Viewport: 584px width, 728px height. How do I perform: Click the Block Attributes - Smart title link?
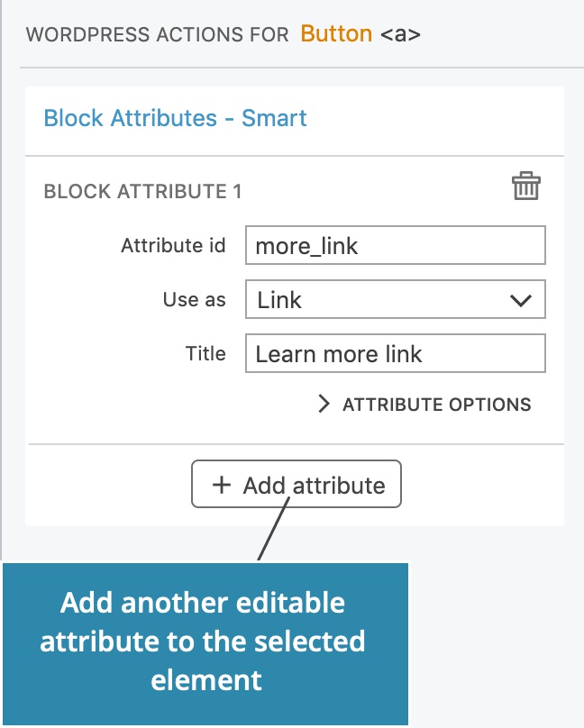pyautogui.click(x=175, y=118)
